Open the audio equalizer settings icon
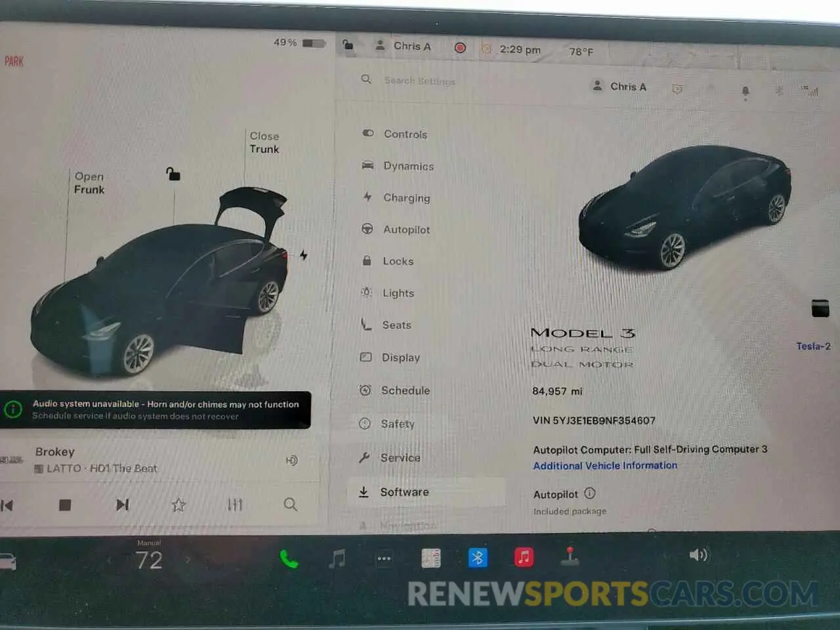 [x=235, y=504]
